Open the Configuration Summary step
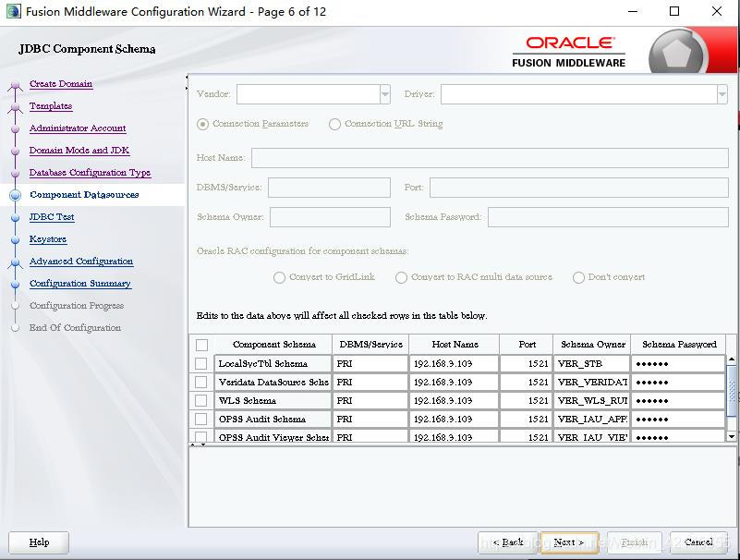 (80, 284)
